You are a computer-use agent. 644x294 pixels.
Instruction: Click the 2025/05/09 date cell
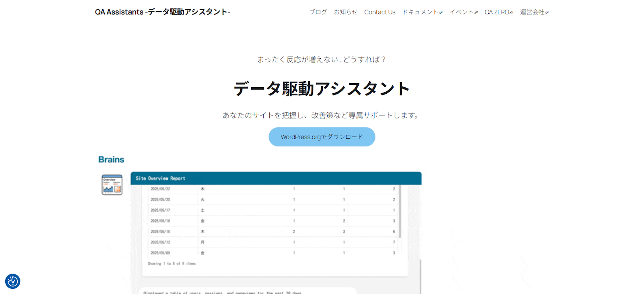point(160,253)
